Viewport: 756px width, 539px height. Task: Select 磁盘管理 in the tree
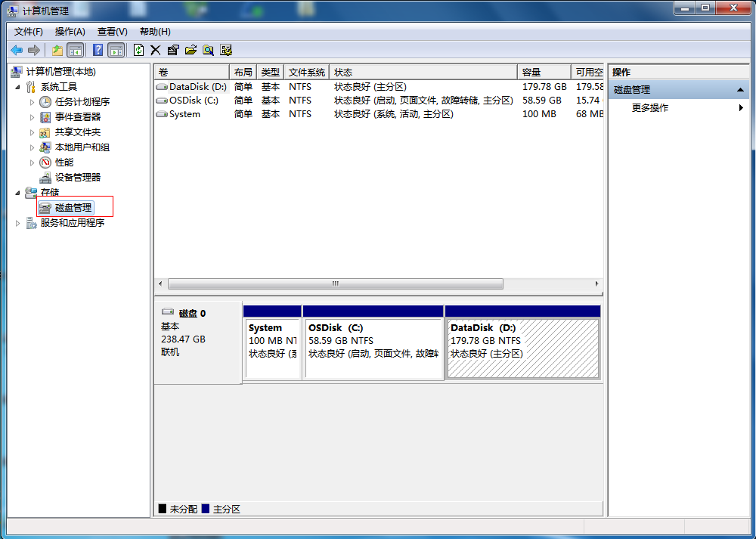point(73,208)
